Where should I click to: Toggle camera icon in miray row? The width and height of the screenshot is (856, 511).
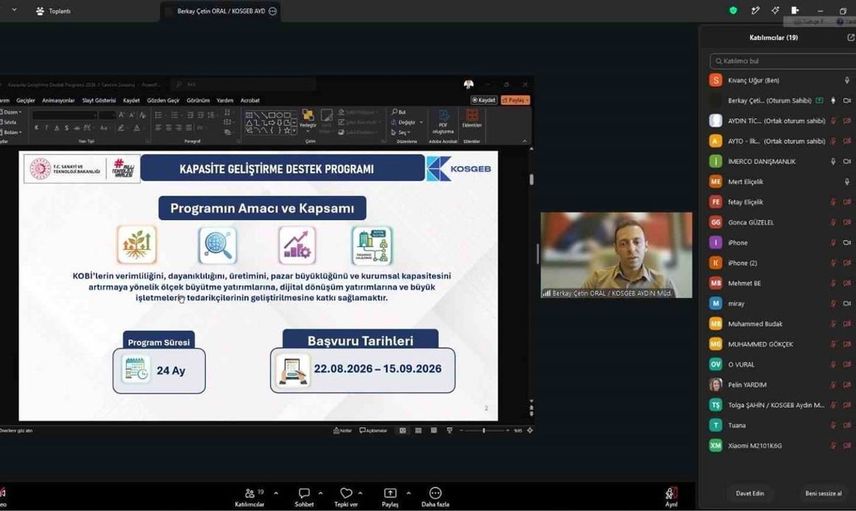[x=847, y=304]
